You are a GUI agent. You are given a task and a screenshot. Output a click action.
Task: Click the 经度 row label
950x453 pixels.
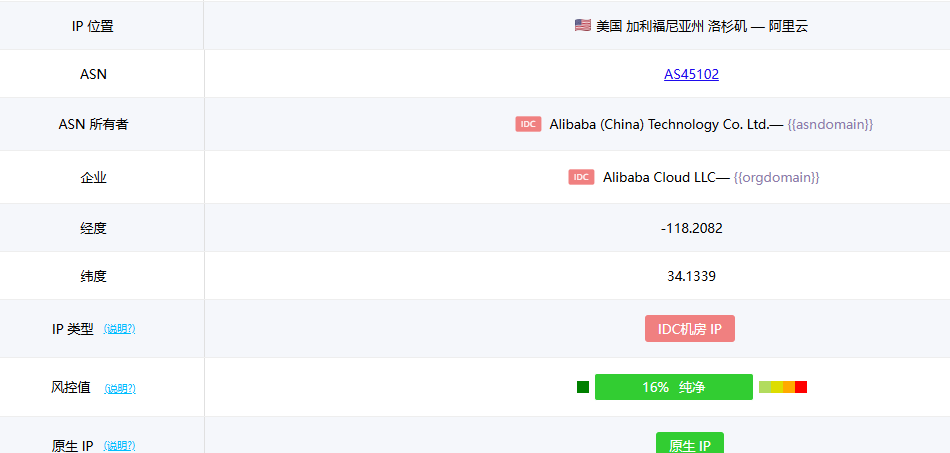pos(93,228)
